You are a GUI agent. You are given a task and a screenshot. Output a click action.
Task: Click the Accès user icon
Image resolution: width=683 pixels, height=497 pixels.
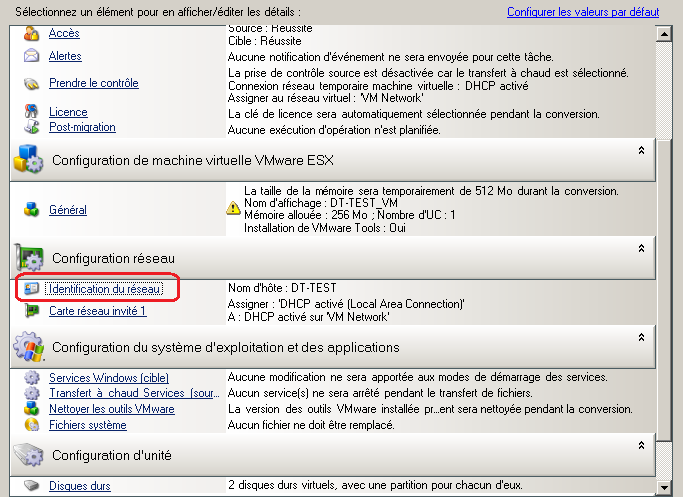(x=31, y=33)
